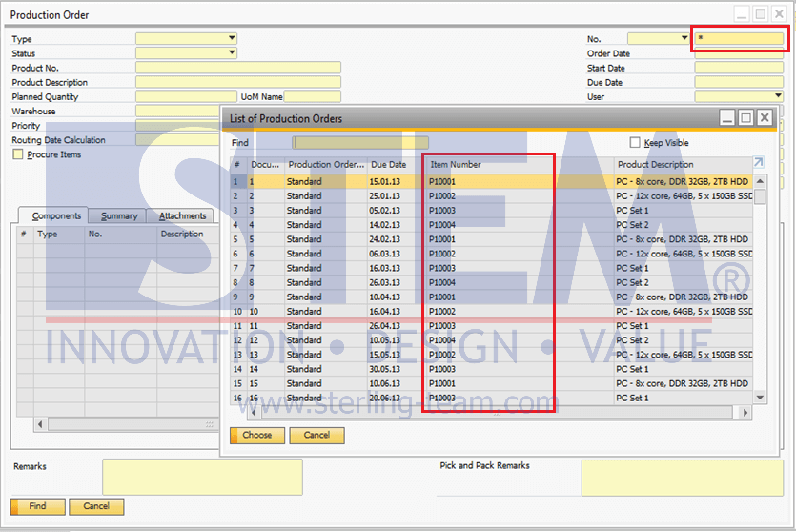Maximize the Production Order window
796x532 pixels.
(x=760, y=14)
